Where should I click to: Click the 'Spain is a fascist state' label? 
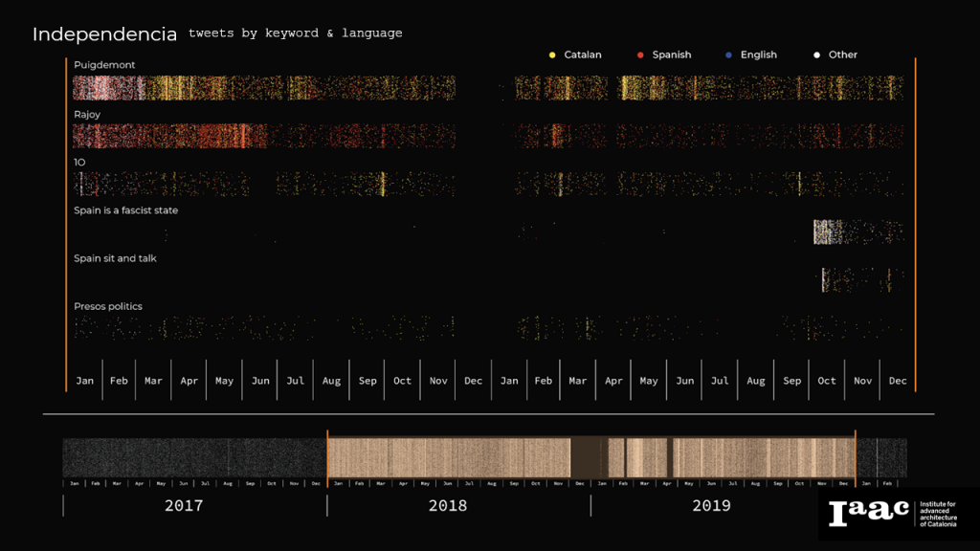click(125, 210)
